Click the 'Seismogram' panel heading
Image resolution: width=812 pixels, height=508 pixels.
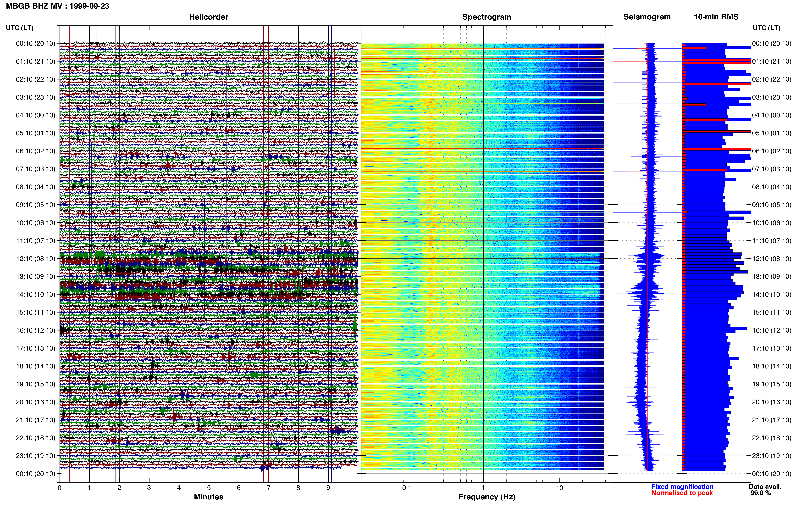click(647, 17)
